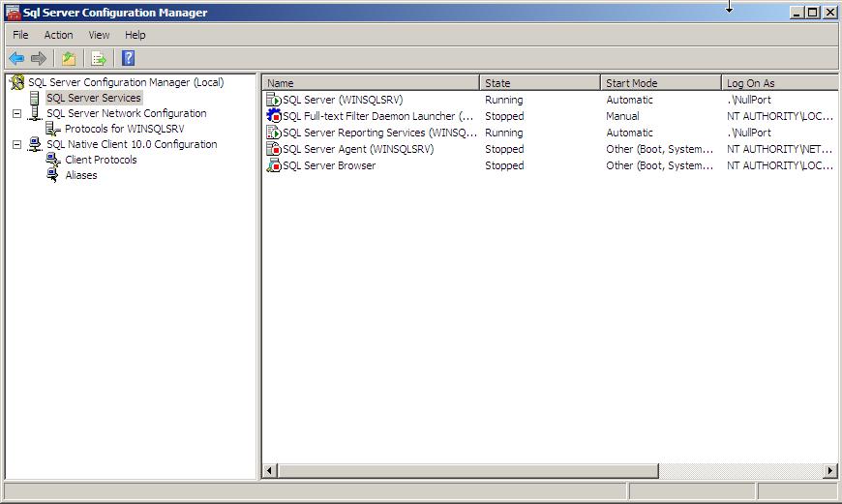
Task: Click the NT AUTHORITY\NET... logon cell
Action: coord(780,149)
